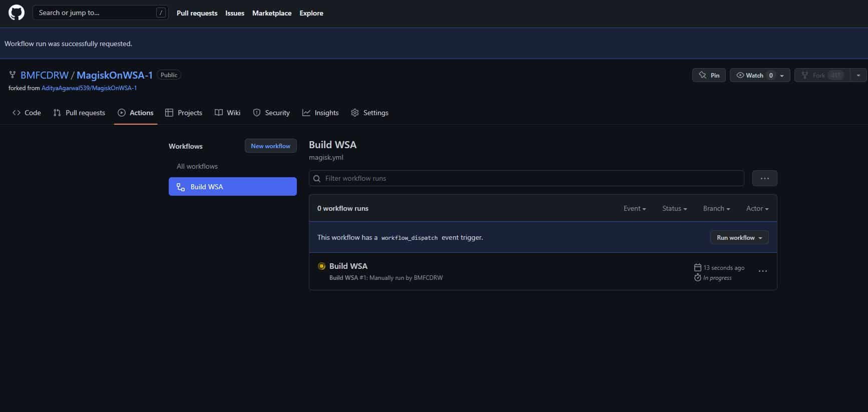Screen dimensions: 868x412
Task: Open the GitHub home logo
Action: (17, 13)
